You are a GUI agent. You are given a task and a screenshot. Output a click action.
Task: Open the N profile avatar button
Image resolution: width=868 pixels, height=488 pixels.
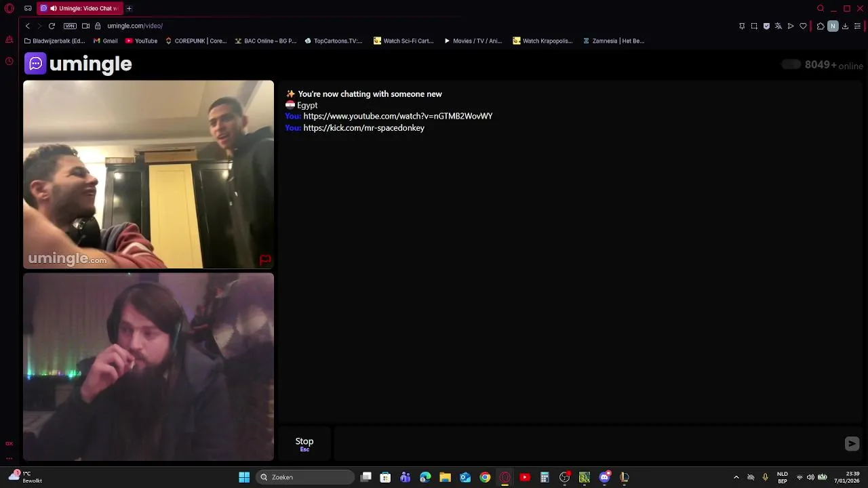[x=833, y=26]
